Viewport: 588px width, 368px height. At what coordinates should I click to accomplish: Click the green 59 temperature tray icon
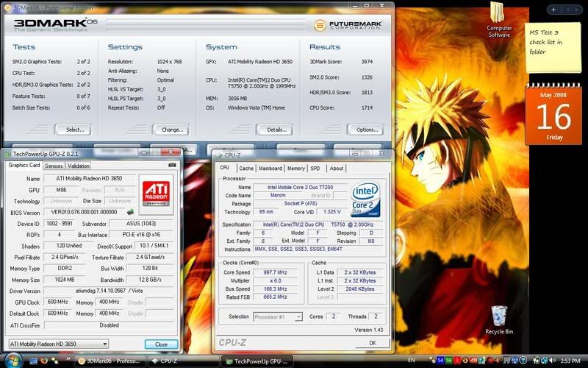pos(448,361)
